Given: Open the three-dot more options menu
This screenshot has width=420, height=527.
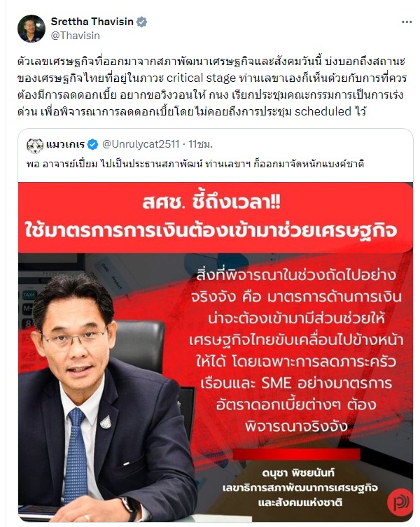Looking at the screenshot, I should pos(407,22).
